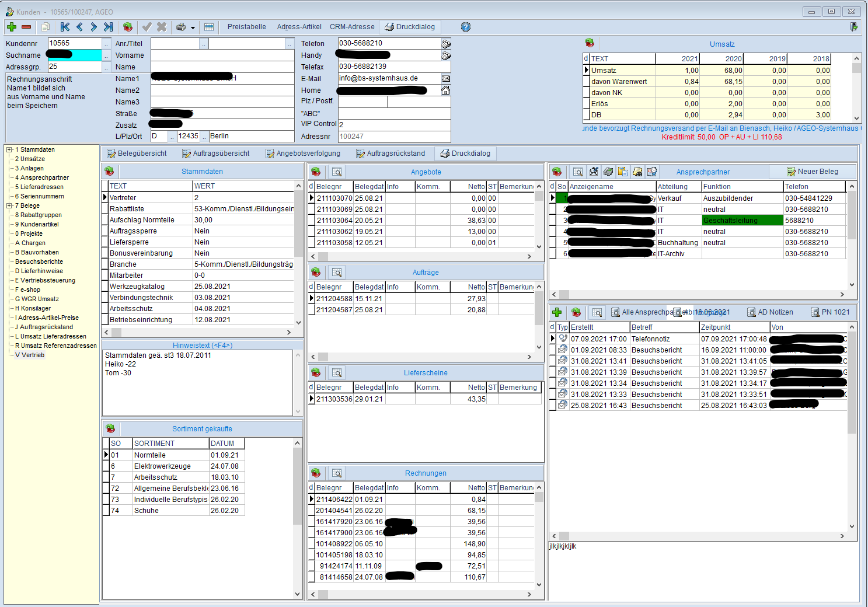
Task: Open the print icon dropdown arrow
Action: coord(193,27)
